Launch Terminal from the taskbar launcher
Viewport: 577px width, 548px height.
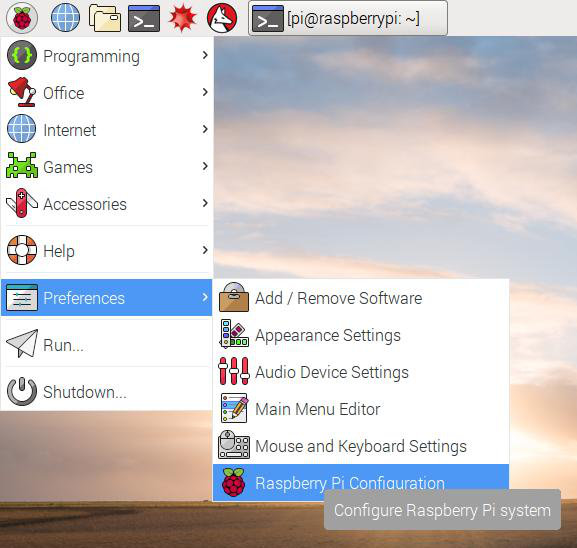144,18
